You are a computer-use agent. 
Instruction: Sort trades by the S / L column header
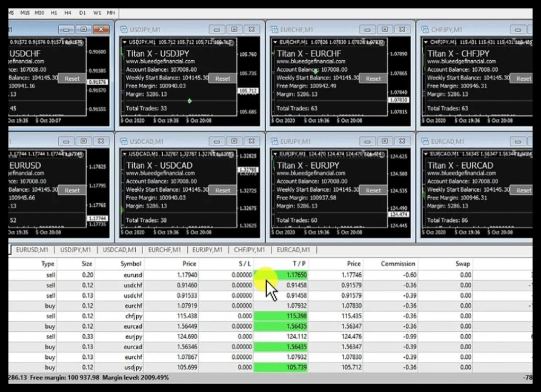click(245, 264)
